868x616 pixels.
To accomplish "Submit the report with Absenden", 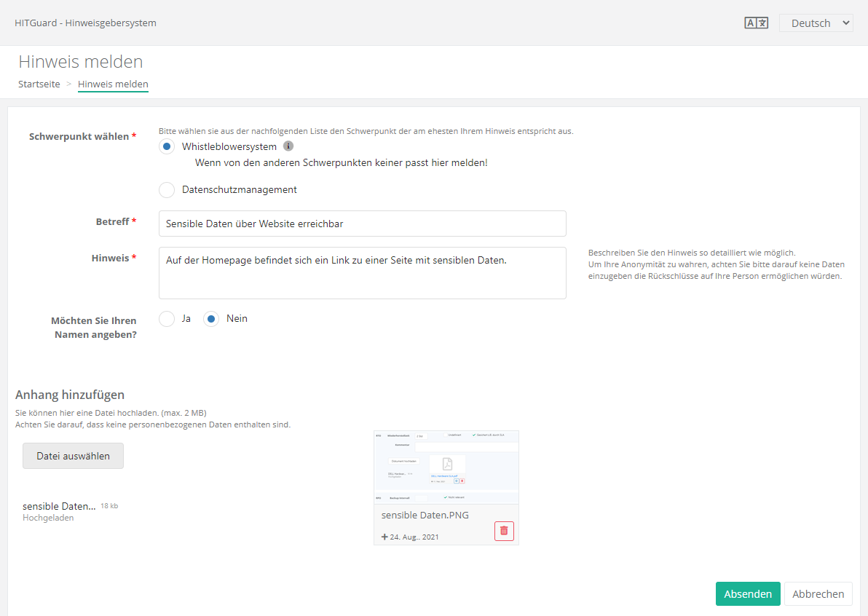I will (x=747, y=594).
